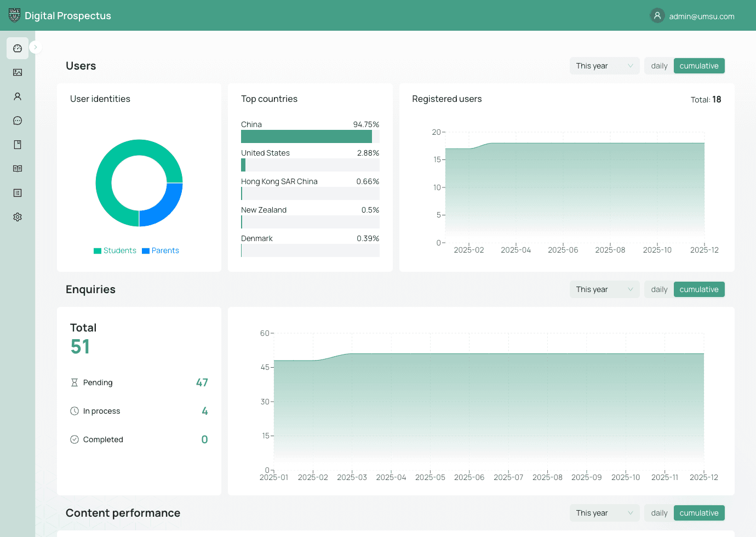Image resolution: width=756 pixels, height=537 pixels.
Task: Open the list document sidebar icon
Action: 18,193
